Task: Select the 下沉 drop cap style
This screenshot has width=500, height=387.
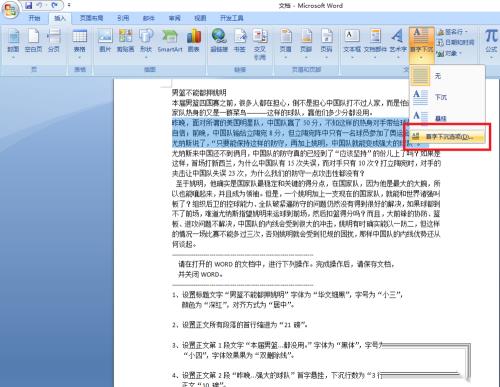Action: [x=447, y=97]
